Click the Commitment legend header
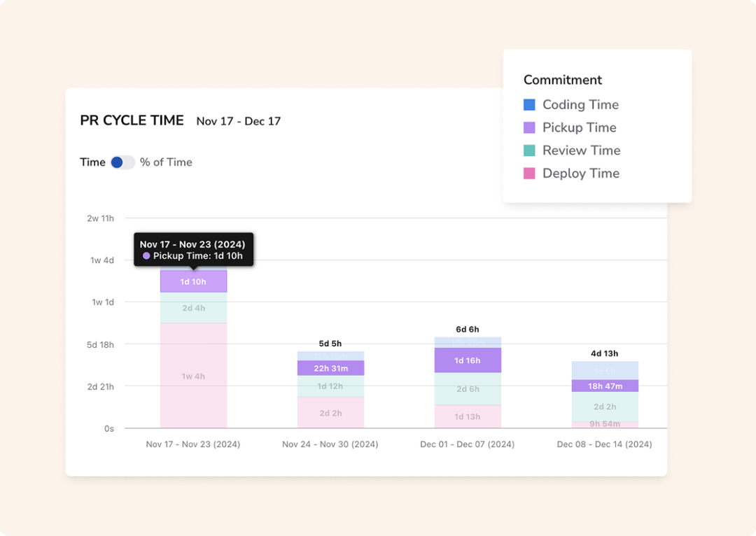 [563, 80]
